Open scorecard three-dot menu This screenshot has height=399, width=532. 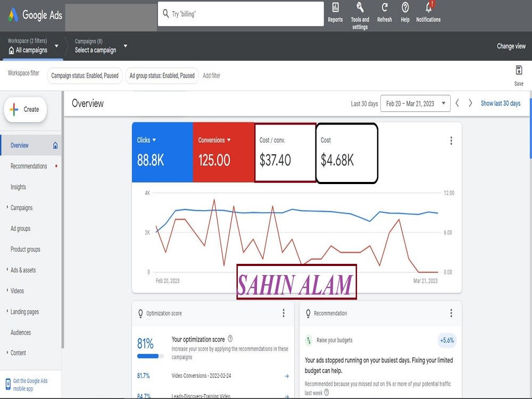451,140
